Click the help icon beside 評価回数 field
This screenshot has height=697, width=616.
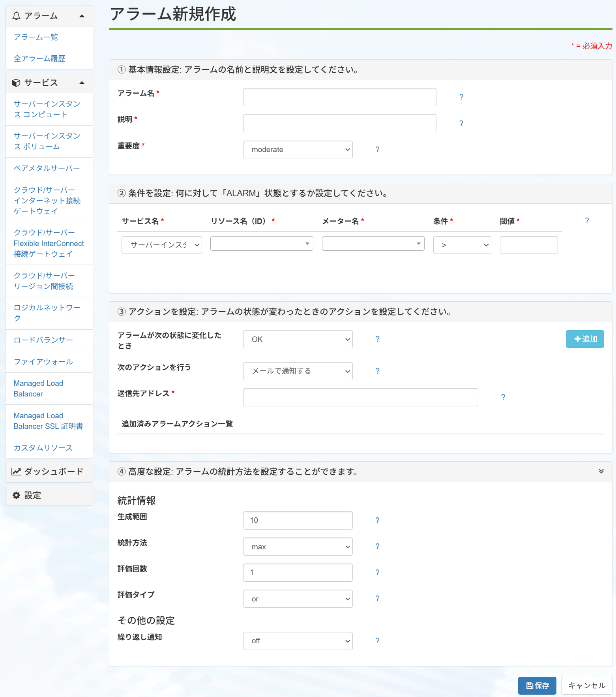[377, 573]
